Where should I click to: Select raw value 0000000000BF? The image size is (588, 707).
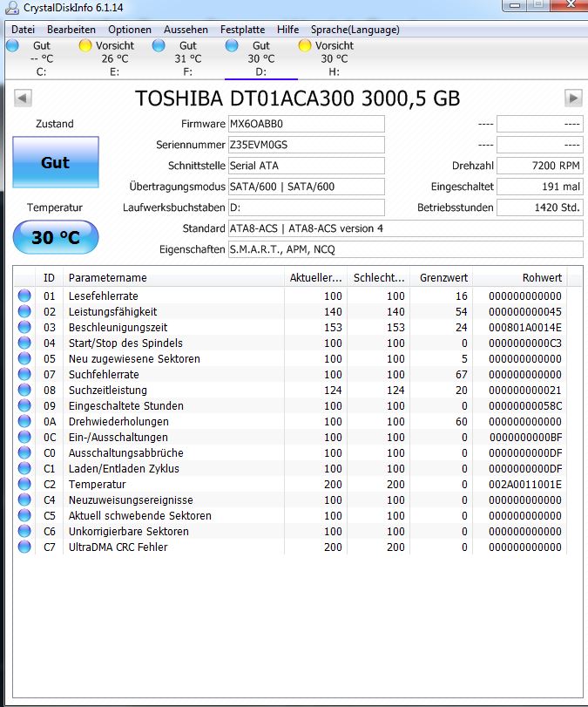[x=525, y=437]
